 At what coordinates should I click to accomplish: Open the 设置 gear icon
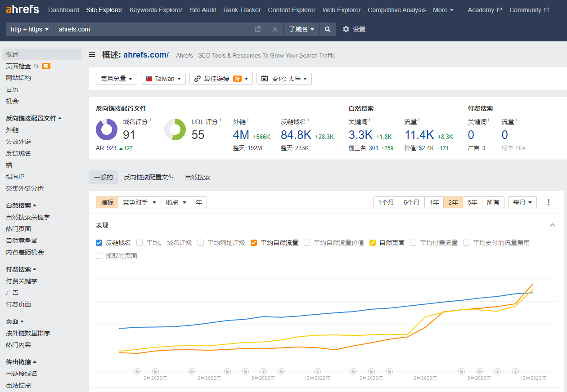pyautogui.click(x=346, y=29)
